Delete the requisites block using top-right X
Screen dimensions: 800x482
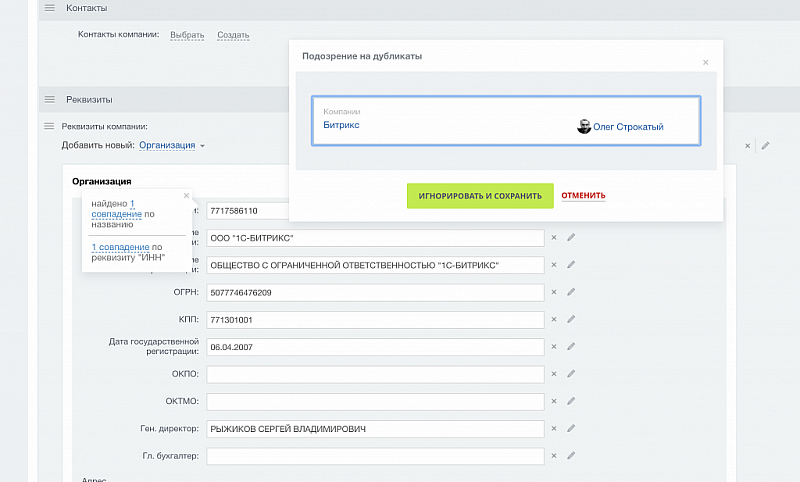(747, 146)
